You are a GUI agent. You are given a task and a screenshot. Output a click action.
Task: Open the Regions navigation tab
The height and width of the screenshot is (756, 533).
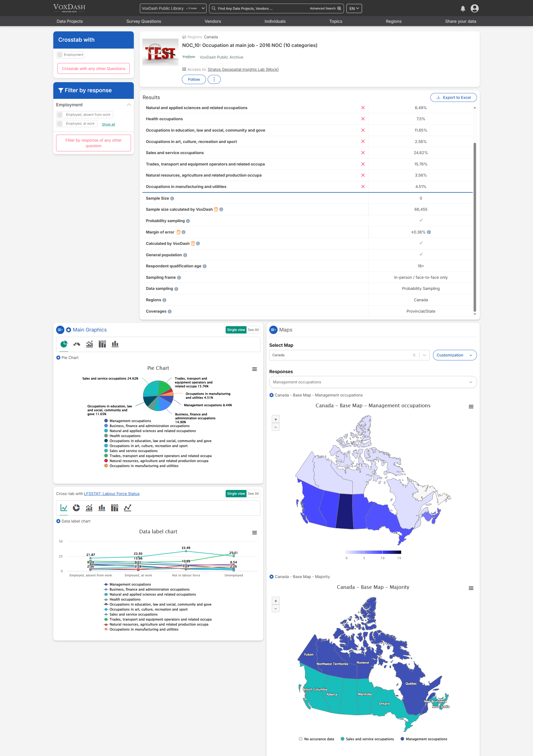coord(393,21)
